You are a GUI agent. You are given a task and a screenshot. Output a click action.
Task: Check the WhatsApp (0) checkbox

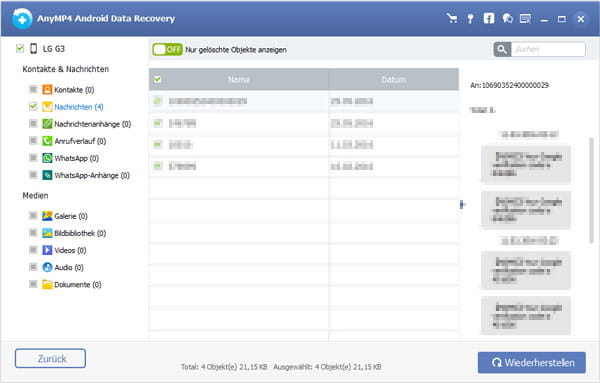pyautogui.click(x=33, y=158)
